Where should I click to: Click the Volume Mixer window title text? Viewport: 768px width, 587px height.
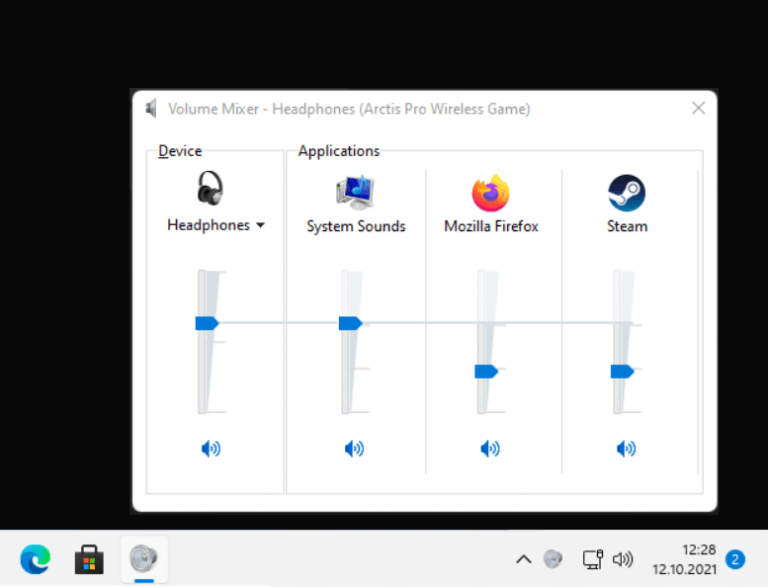coord(349,109)
